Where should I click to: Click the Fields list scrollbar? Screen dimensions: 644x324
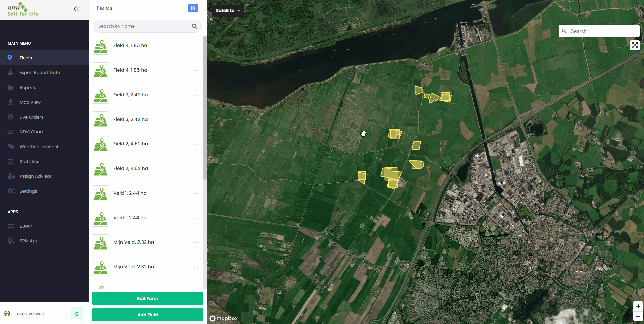205,108
